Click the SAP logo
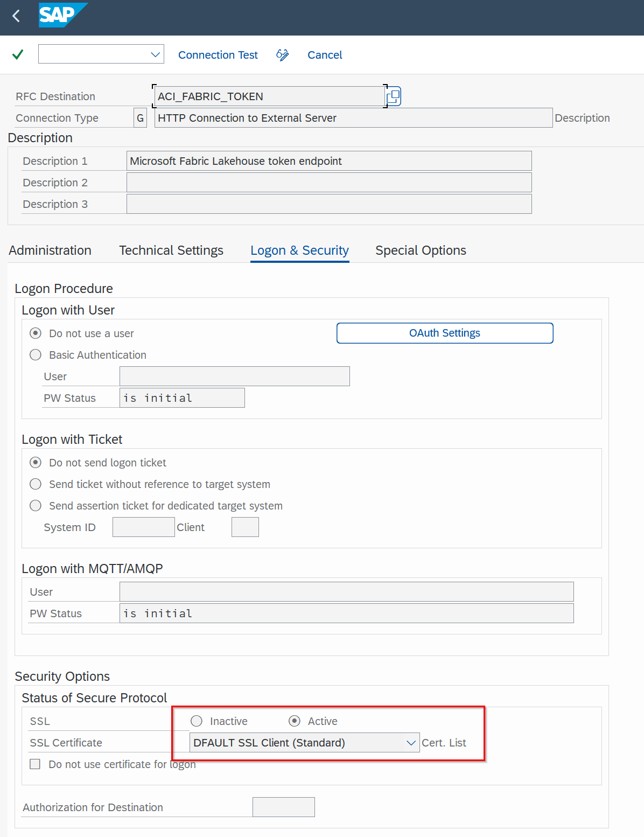The width and height of the screenshot is (644, 837). [x=63, y=15]
